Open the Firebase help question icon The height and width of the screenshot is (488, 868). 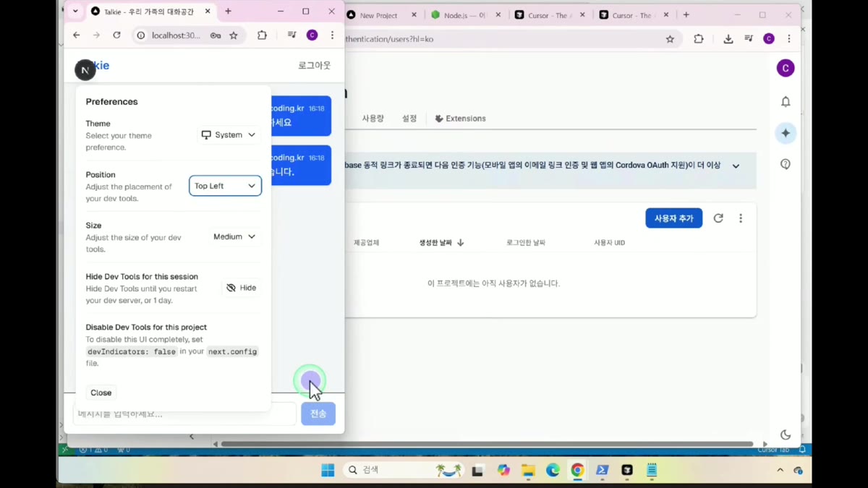pos(786,164)
